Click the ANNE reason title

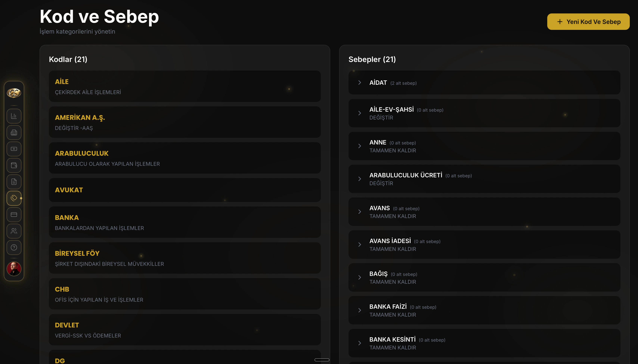[378, 142]
